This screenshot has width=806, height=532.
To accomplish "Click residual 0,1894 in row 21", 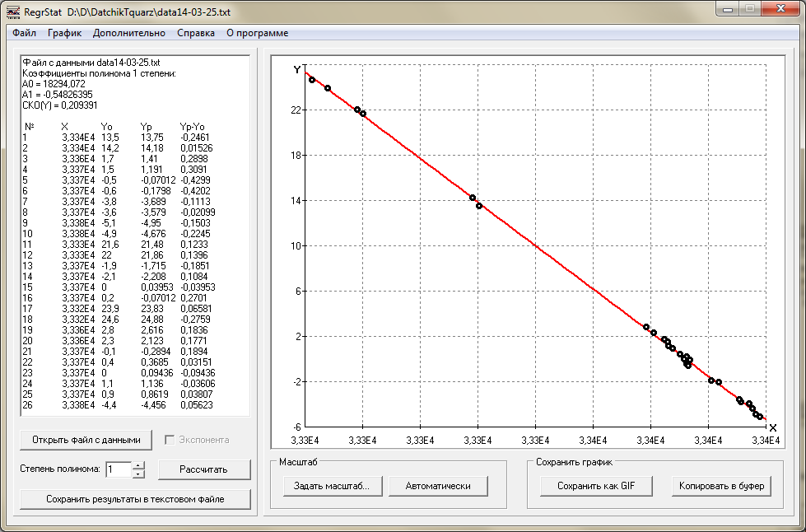I will click(x=194, y=352).
